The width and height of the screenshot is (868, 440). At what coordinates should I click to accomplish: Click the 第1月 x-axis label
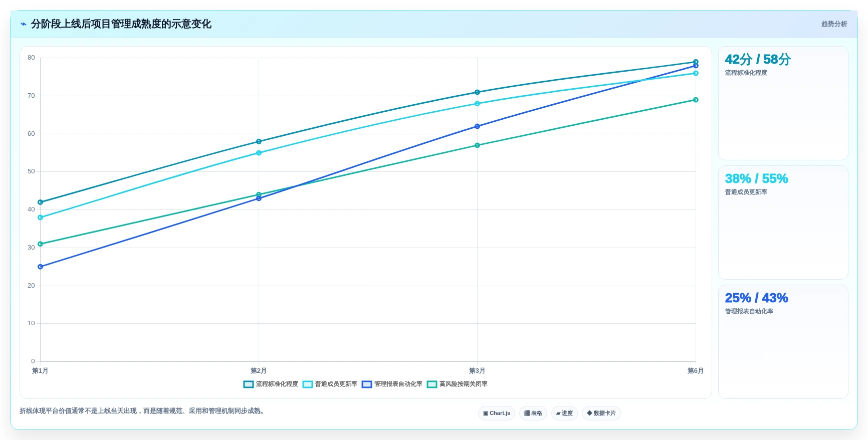point(40,371)
